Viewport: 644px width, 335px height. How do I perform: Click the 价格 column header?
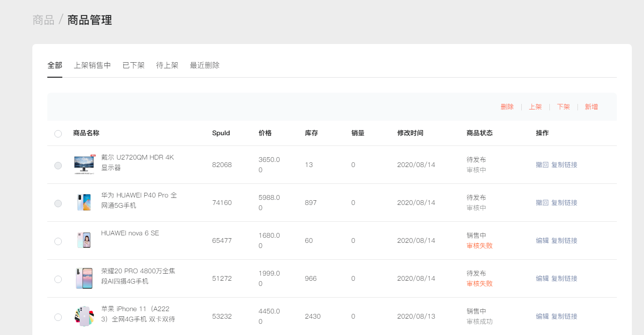pyautogui.click(x=265, y=133)
